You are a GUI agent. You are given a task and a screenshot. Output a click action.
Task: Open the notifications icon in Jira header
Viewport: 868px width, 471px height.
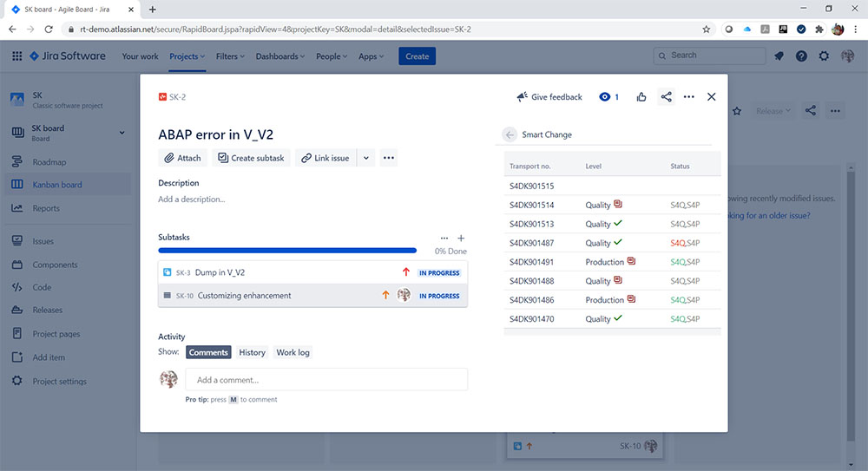click(x=779, y=56)
